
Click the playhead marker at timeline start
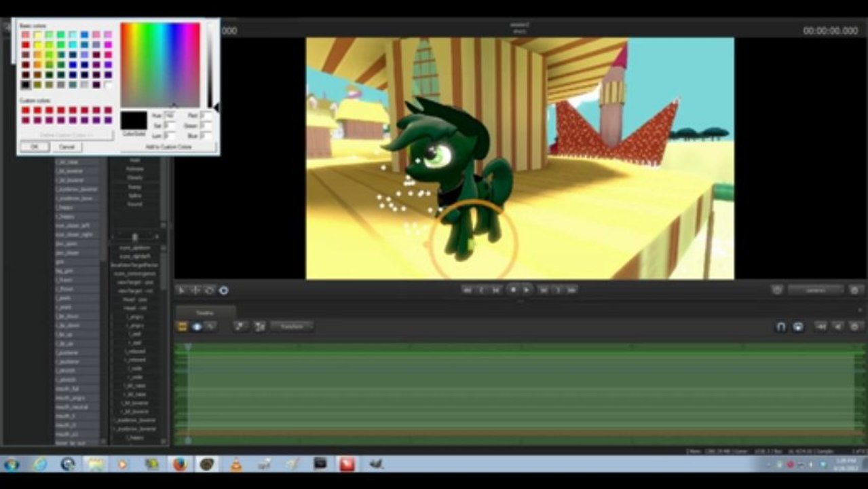(188, 347)
